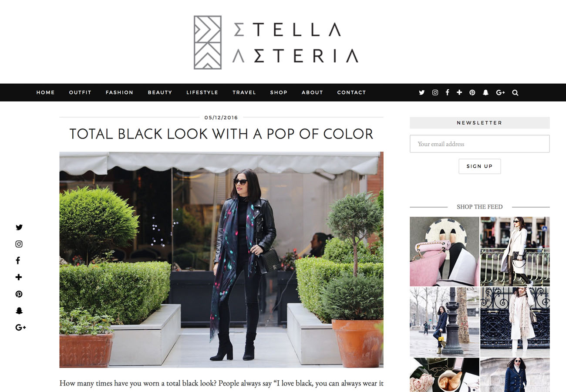Open Pinterest icon in left sidebar

pyautogui.click(x=19, y=294)
